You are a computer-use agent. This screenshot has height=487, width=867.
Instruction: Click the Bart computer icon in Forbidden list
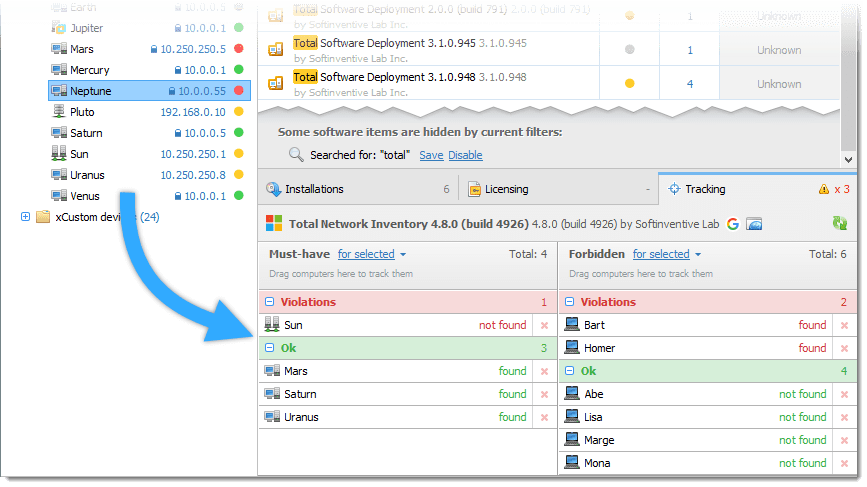572,324
